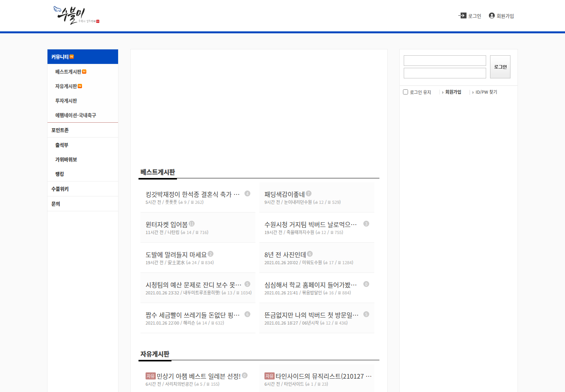Click comment count badge on 패딩색감이좋네 post
Screen dimensions: 565x392
[309, 194]
